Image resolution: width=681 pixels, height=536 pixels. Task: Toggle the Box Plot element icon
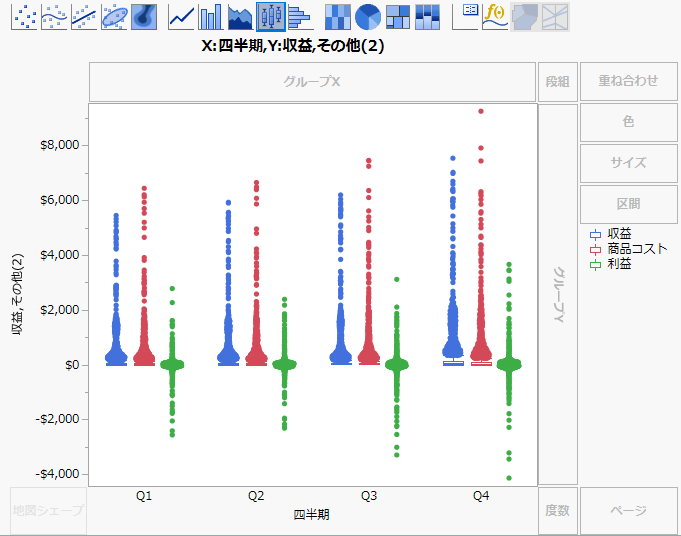pos(271,17)
